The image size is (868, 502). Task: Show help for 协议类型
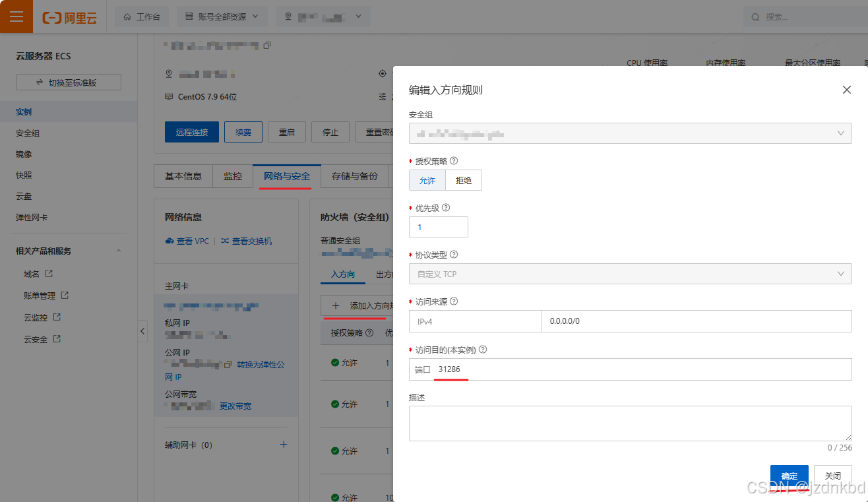453,254
